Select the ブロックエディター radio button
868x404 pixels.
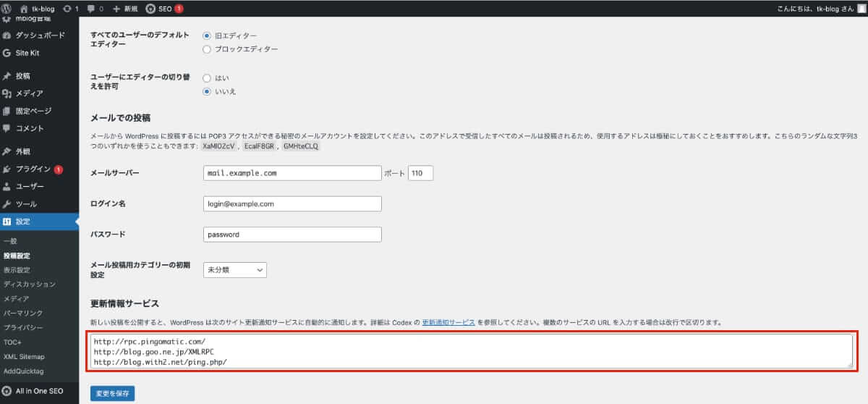[x=208, y=49]
